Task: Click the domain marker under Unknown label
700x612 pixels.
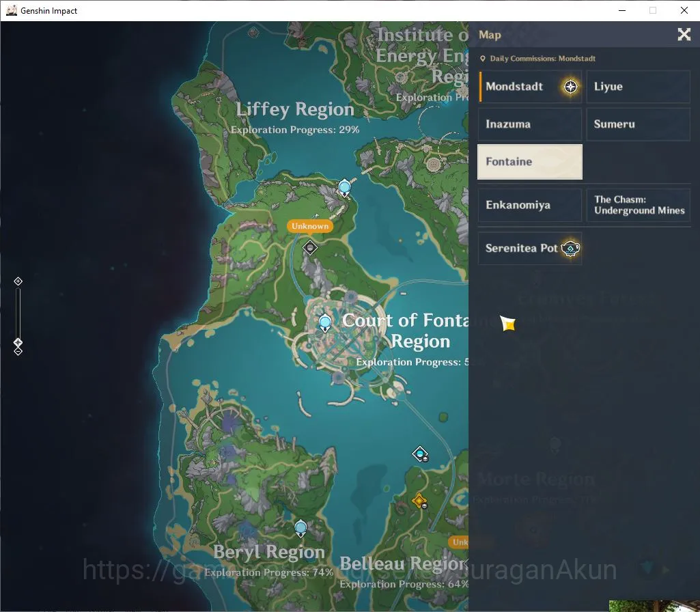Action: pos(310,247)
